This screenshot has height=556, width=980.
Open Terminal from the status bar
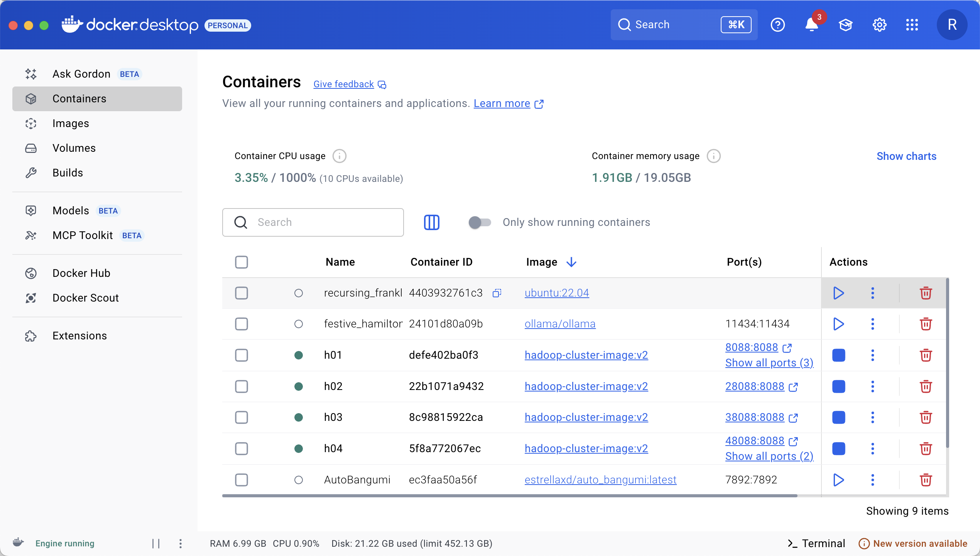coord(816,544)
